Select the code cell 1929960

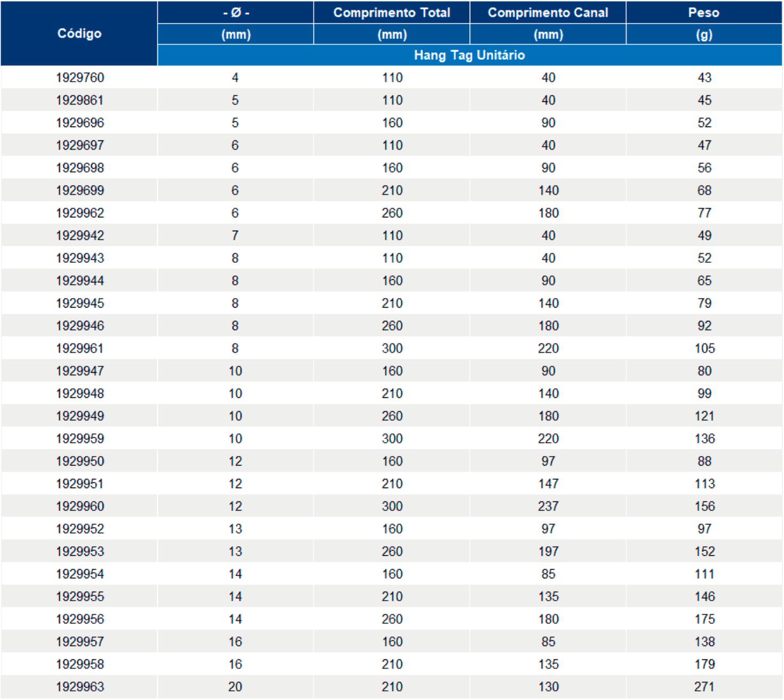tap(80, 506)
